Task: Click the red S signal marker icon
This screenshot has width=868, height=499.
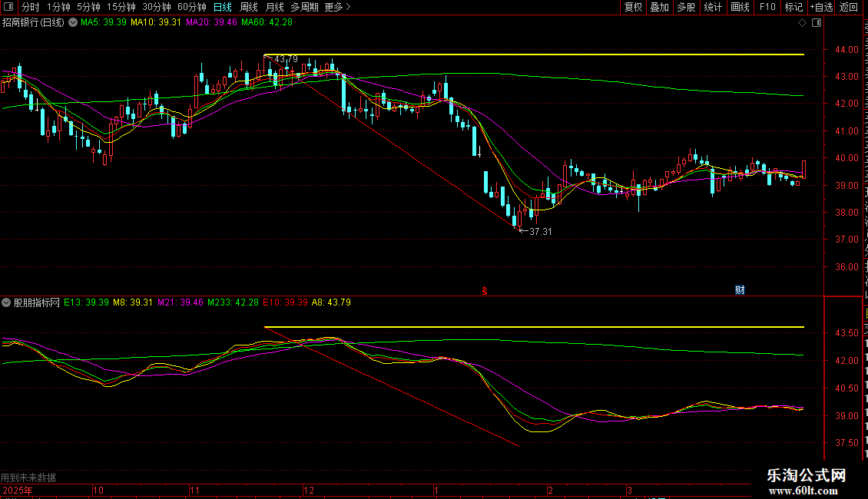Action: [485, 291]
